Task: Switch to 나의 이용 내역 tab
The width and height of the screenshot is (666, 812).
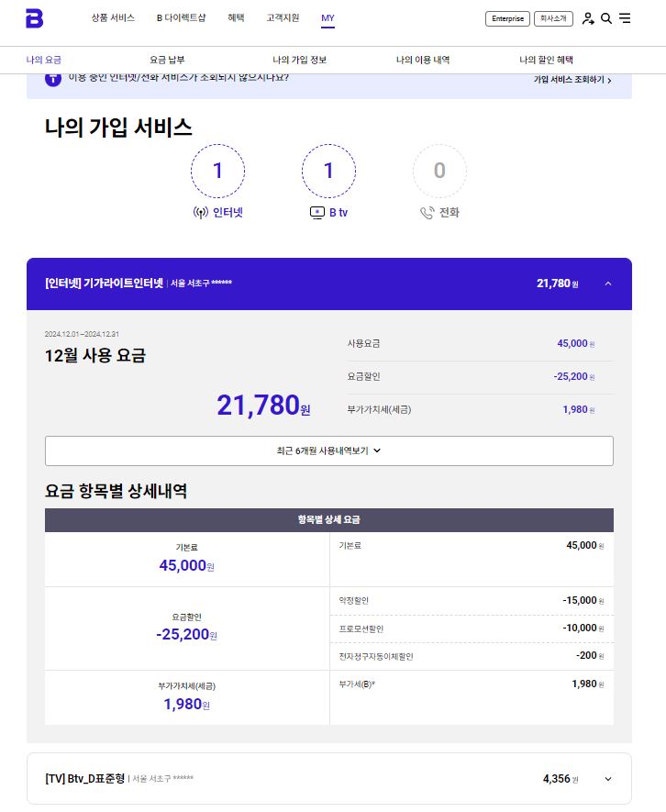Action: [x=423, y=60]
